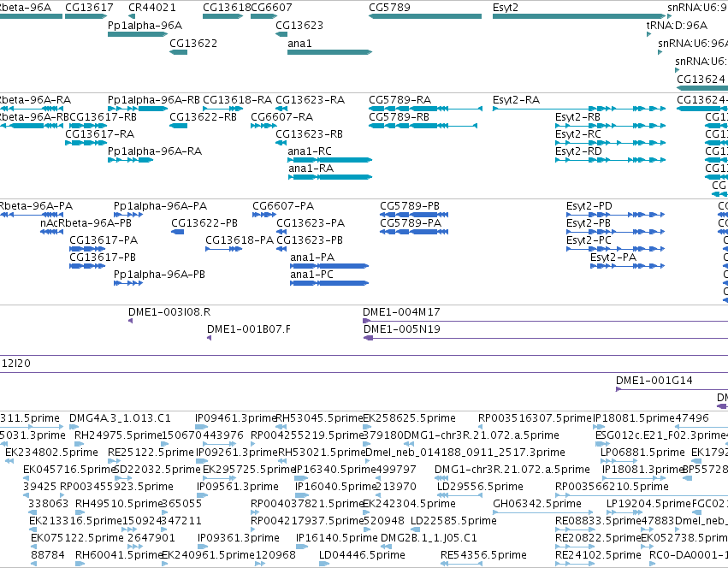Click EST LD29556.5prime
This screenshot has height=568, width=728.
(459, 495)
